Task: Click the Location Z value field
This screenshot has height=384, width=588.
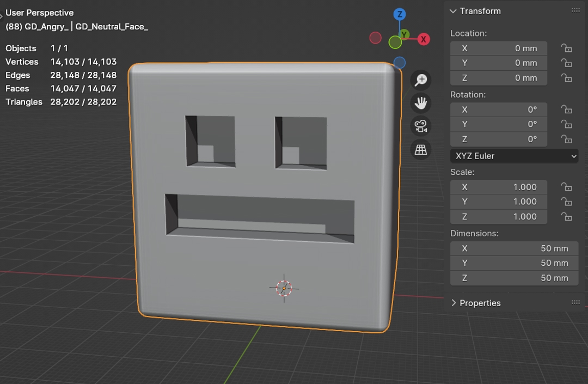Action: pos(498,78)
